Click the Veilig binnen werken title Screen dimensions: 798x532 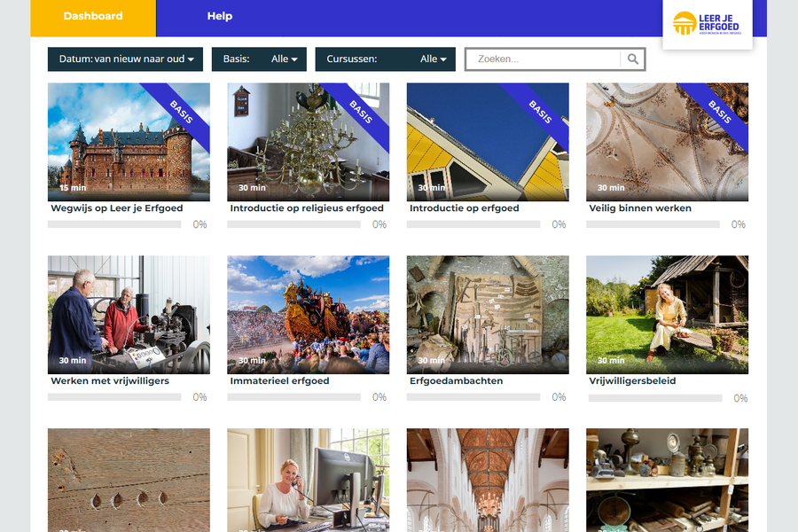[x=639, y=208]
